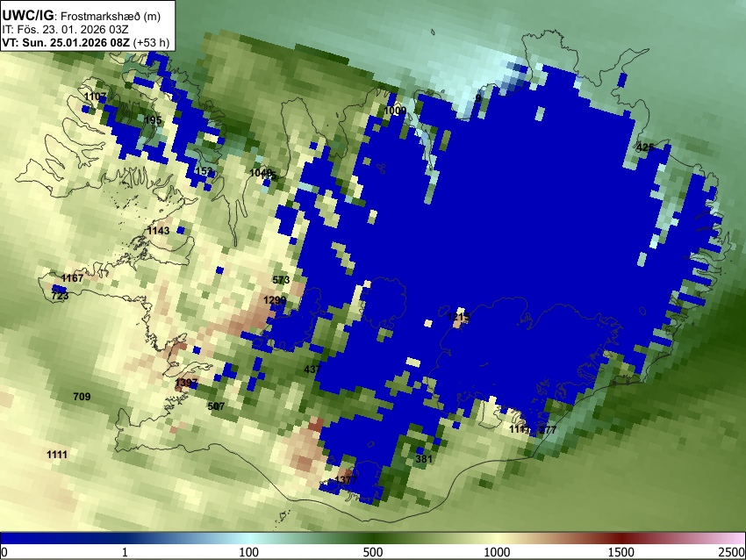Pick the station value 1009 on north coast
Screen dimensions: 746x560
tap(395, 111)
